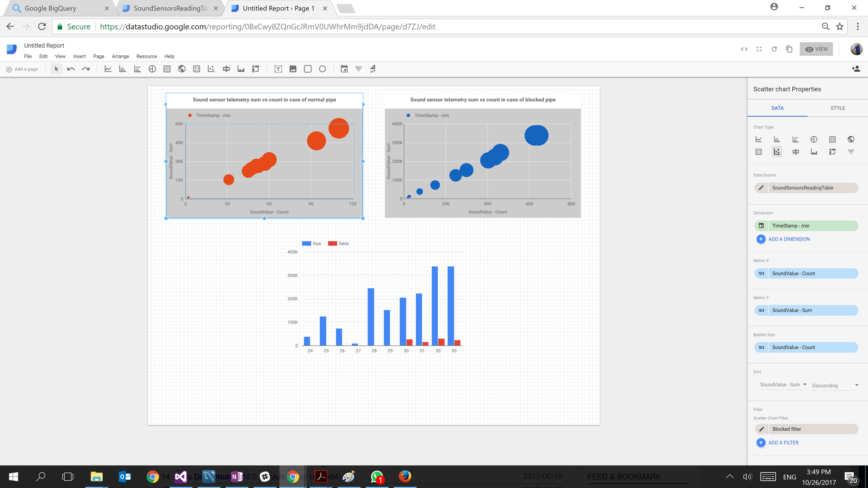
Task: Choose area chart type in properties panel
Action: [x=814, y=152]
